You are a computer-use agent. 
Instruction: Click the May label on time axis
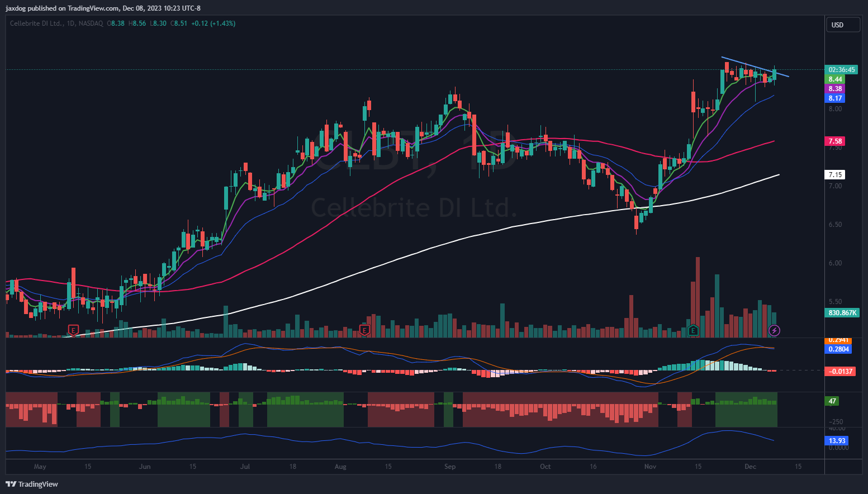tap(40, 467)
